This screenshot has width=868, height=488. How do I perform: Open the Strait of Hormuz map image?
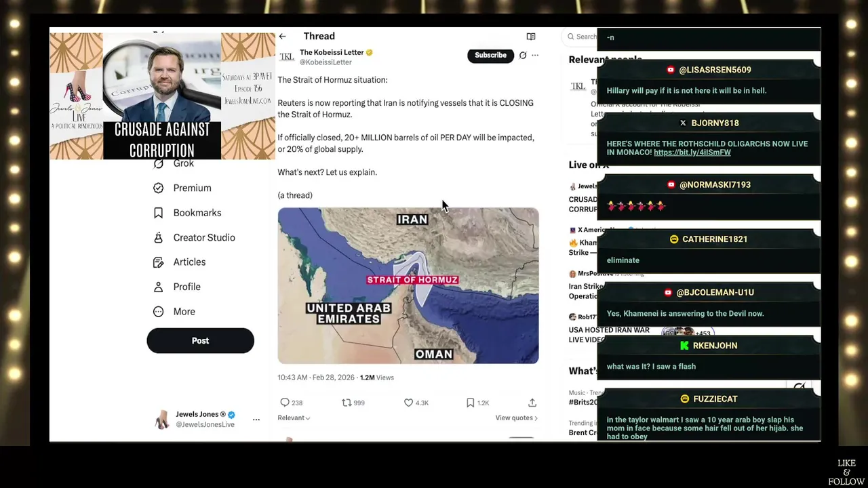(x=408, y=285)
